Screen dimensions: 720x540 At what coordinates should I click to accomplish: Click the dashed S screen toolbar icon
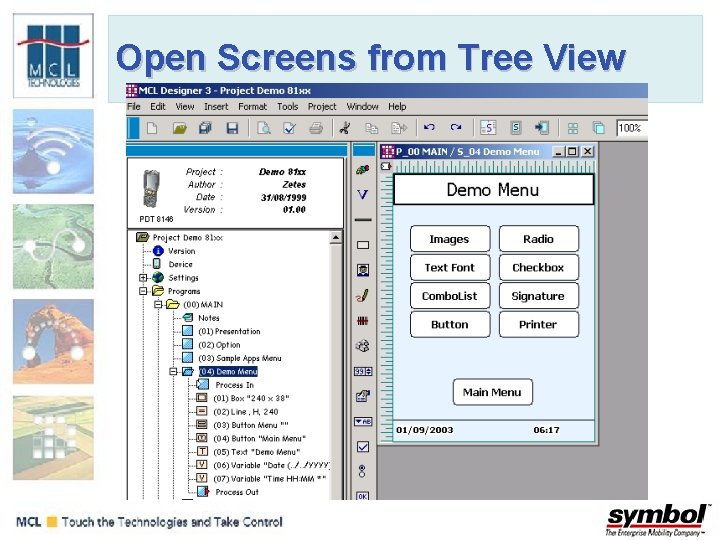point(488,128)
